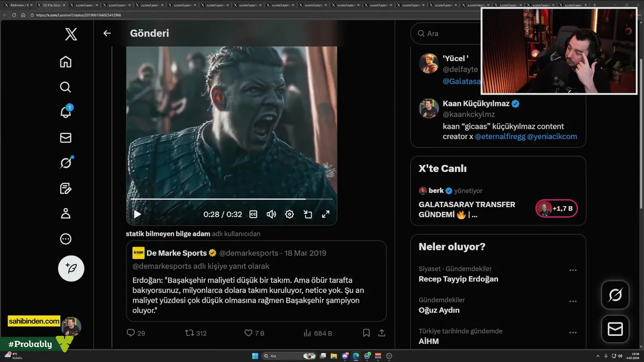Viewport: 644px width, 362px height.
Task: Open the More circle menu icon
Action: pos(65,239)
